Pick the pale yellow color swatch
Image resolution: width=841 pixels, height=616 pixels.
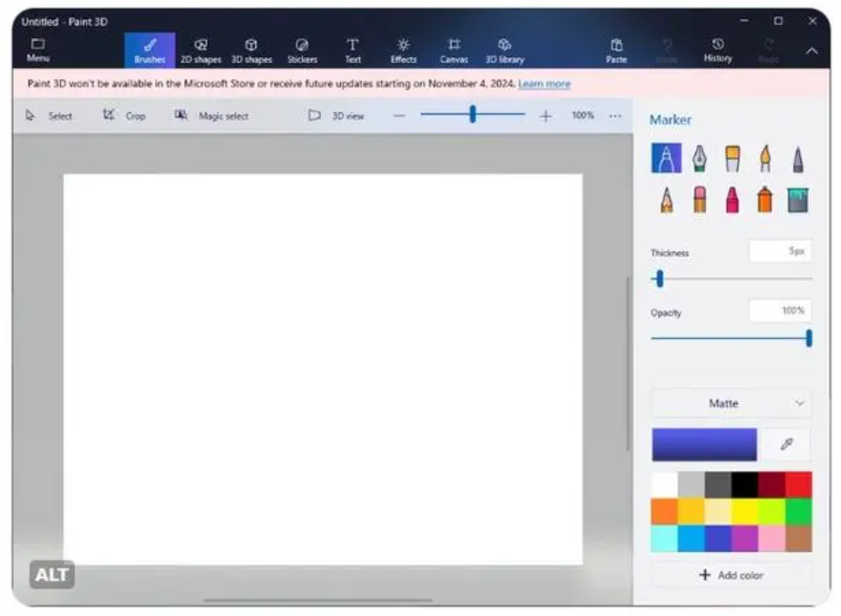718,511
